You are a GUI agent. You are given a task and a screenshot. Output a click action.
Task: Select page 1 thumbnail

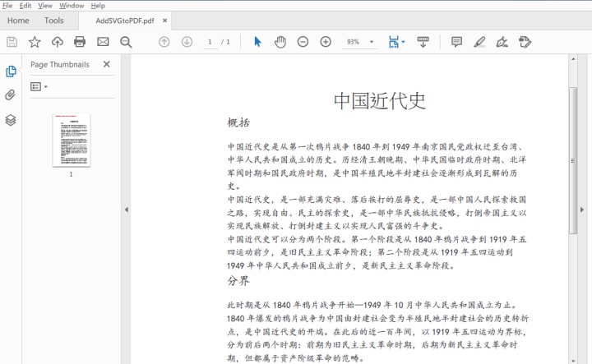tap(72, 140)
